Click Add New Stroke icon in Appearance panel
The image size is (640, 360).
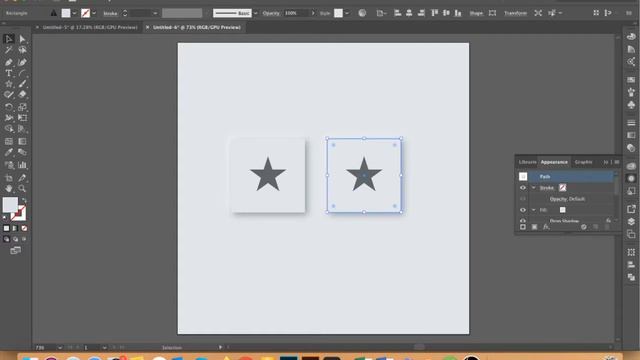click(x=523, y=227)
